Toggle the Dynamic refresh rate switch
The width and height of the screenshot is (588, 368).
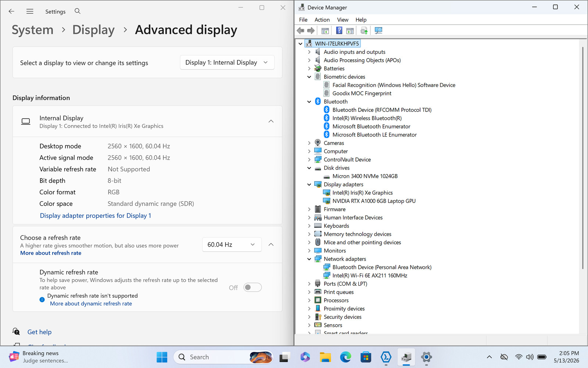tap(253, 287)
